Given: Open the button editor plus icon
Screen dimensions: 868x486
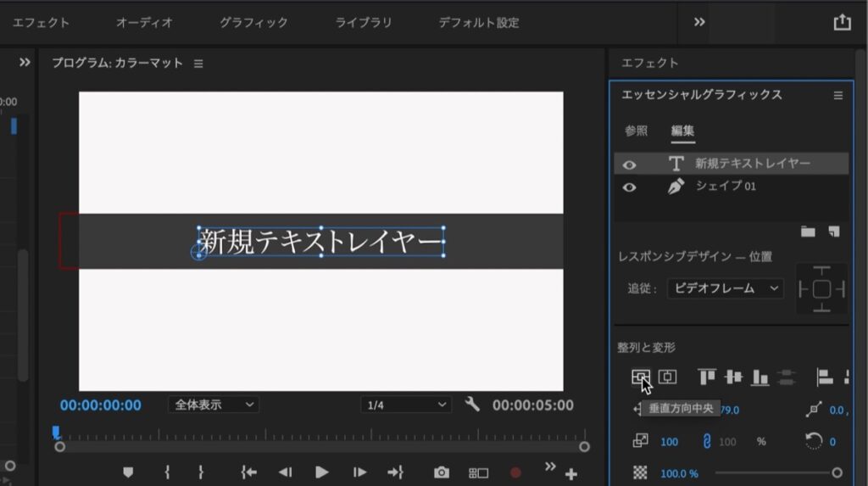Looking at the screenshot, I should click(571, 474).
